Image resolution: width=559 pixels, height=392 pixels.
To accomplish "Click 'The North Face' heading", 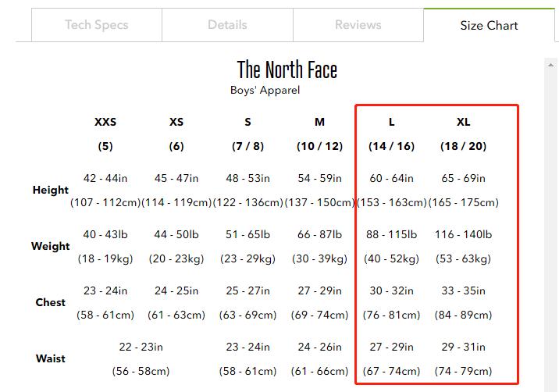I will [x=287, y=69].
